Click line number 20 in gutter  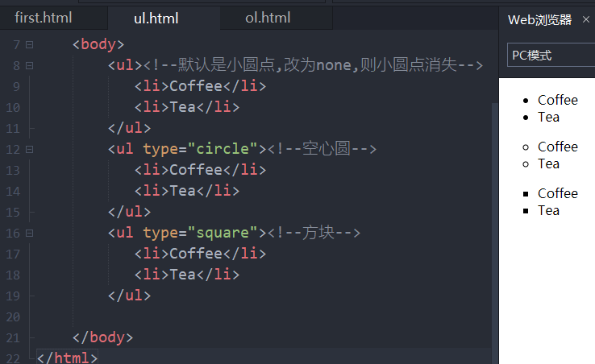[x=13, y=317]
